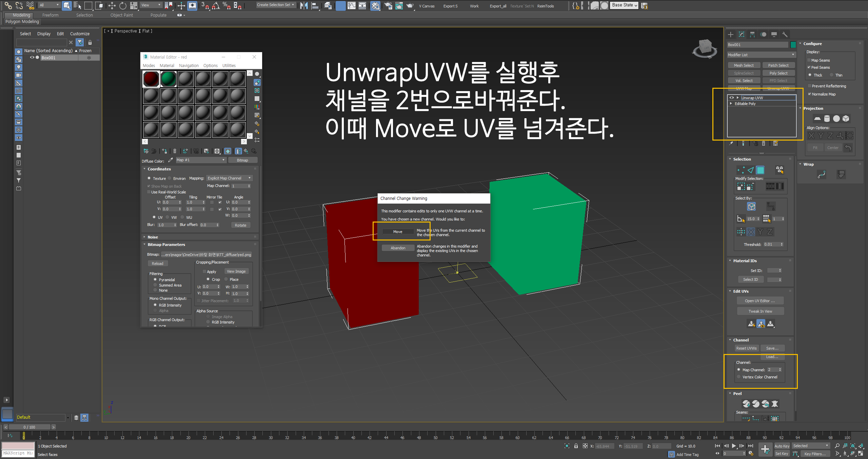The image size is (868, 459).
Task: Enable the Map Seams checkbox
Action: (809, 60)
